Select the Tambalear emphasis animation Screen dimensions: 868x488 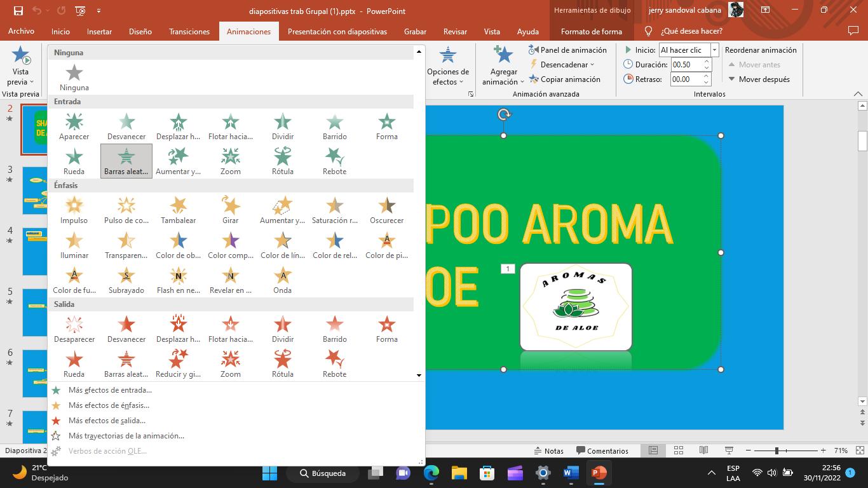[x=179, y=210]
